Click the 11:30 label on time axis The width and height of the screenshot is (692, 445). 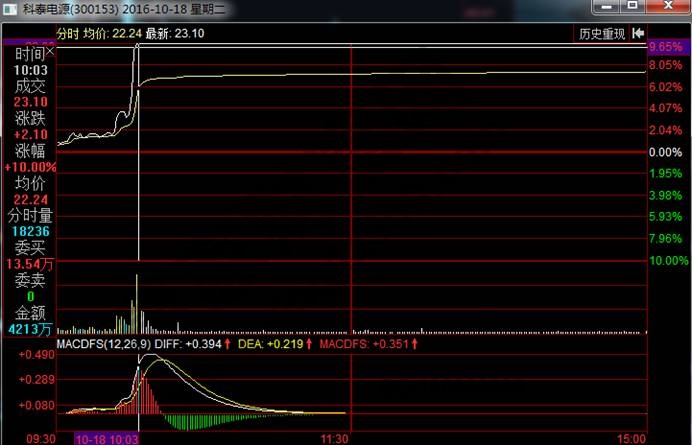point(334,439)
